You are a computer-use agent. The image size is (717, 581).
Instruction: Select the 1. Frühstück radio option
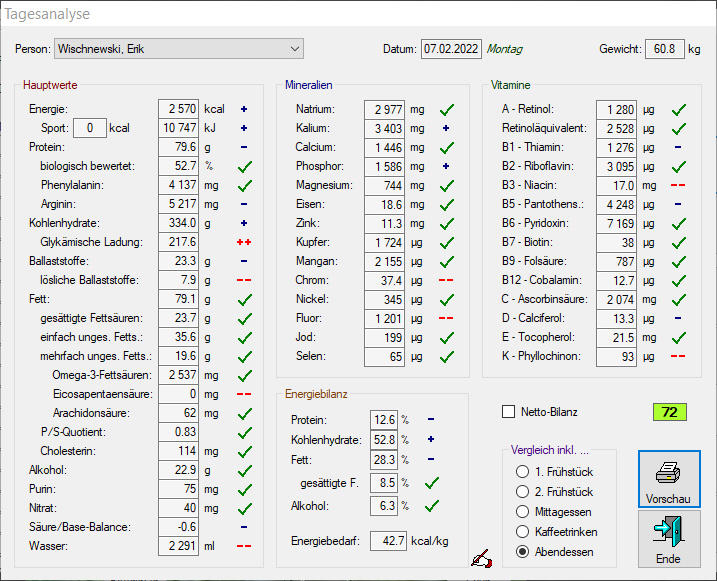click(x=521, y=472)
